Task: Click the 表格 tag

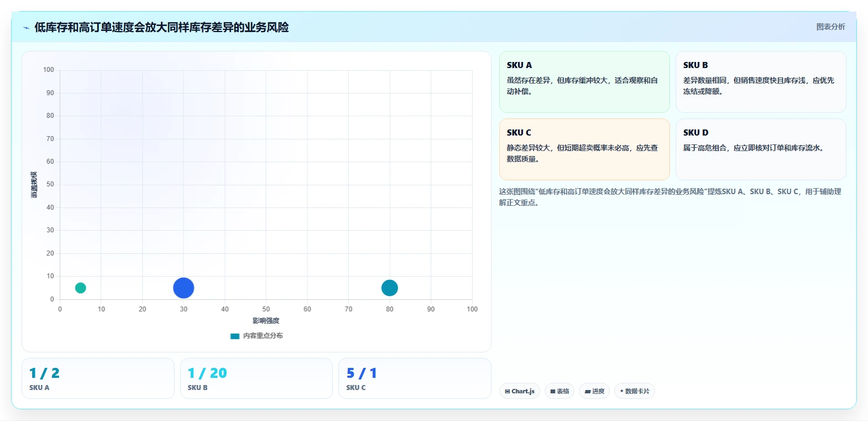Action: click(x=560, y=391)
